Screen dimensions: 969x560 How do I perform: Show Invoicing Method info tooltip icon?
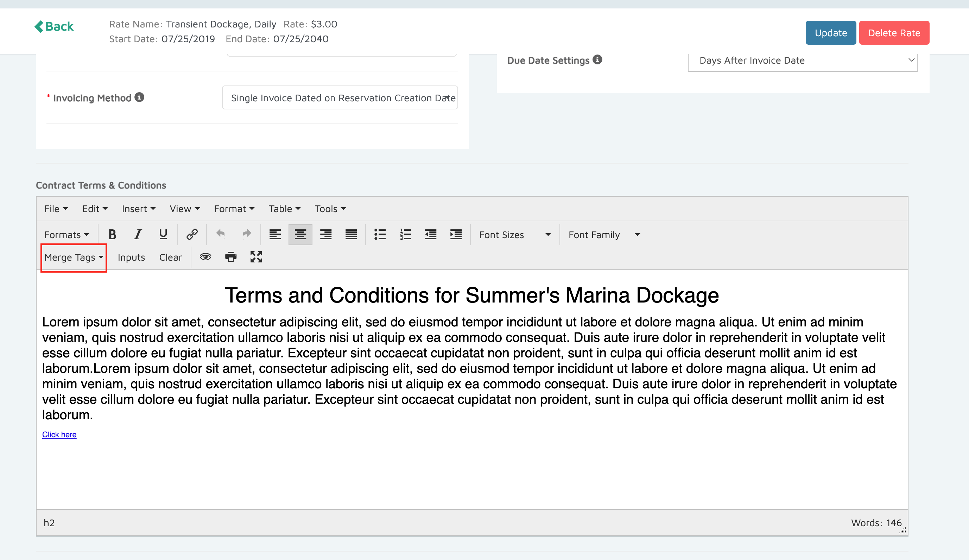click(139, 98)
